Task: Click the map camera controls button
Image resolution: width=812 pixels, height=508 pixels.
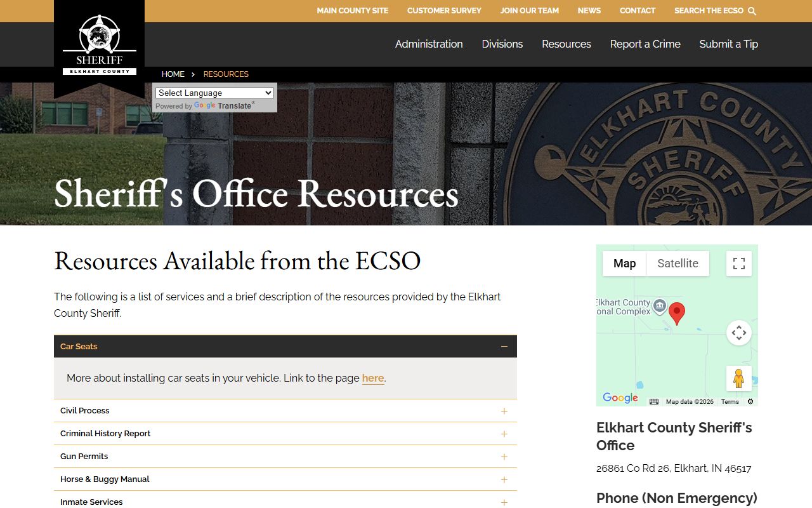Action: pyautogui.click(x=739, y=333)
